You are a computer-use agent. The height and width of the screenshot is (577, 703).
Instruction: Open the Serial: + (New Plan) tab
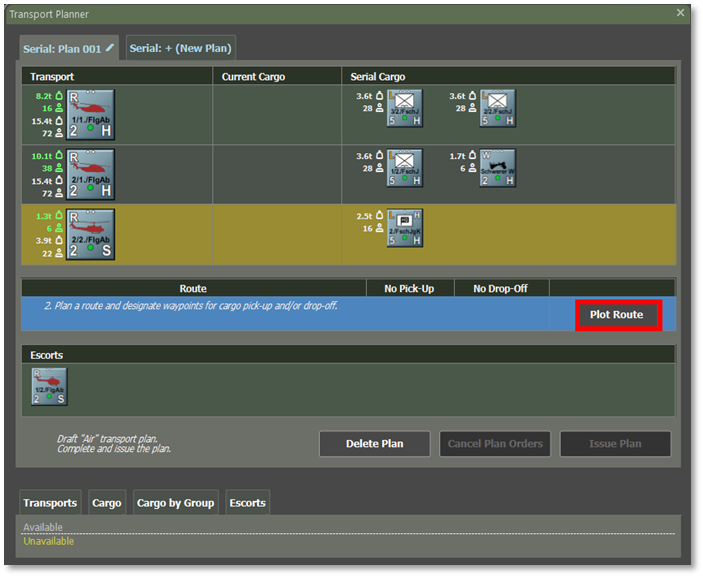[180, 48]
